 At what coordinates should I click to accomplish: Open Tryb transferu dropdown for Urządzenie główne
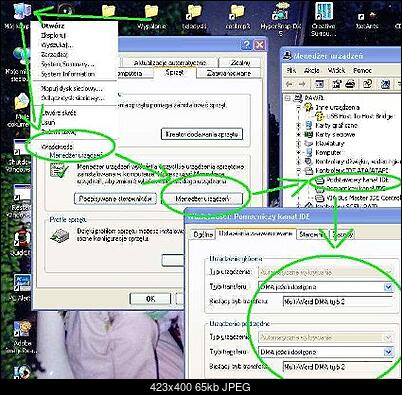388,287
